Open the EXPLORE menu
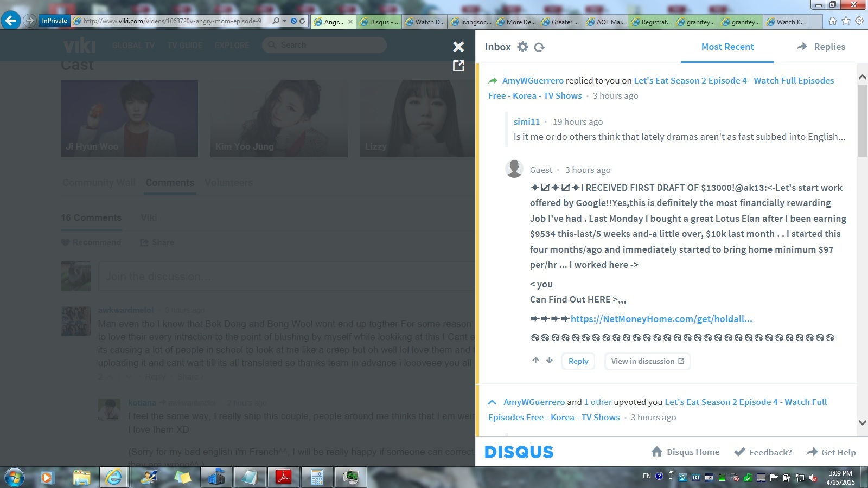Screen dimensions: 868x488 pyautogui.click(x=232, y=46)
